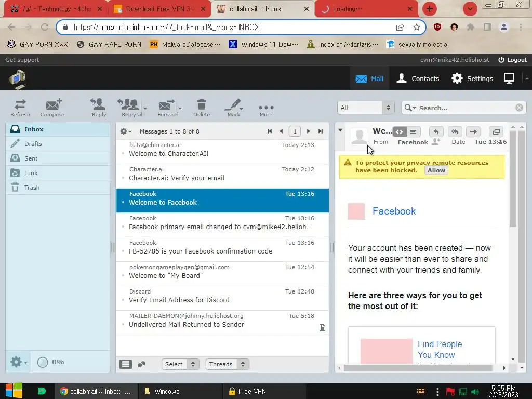Open the All filter combo box
This screenshot has width=532, height=399.
[366, 108]
